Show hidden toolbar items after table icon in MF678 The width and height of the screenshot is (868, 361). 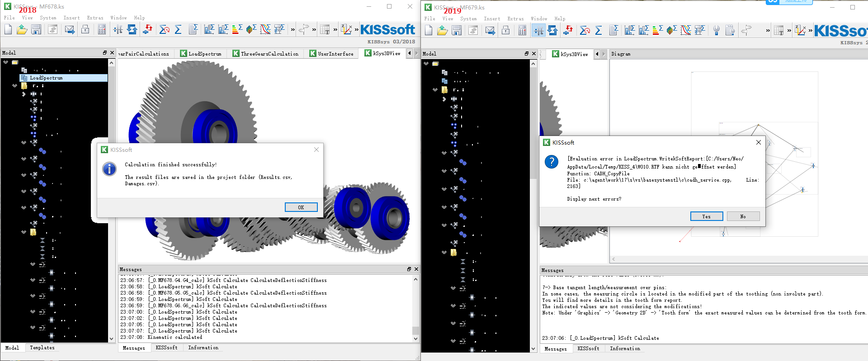pyautogui.click(x=335, y=30)
